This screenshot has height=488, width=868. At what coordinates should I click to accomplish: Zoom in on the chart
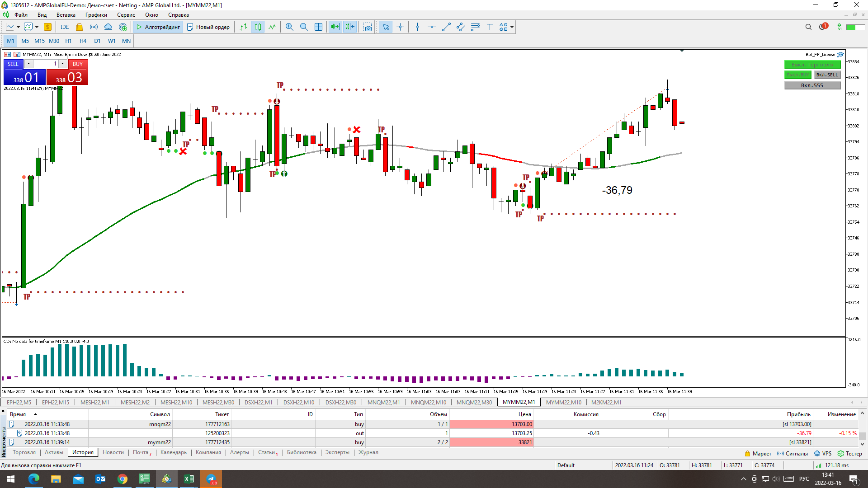[x=289, y=27]
